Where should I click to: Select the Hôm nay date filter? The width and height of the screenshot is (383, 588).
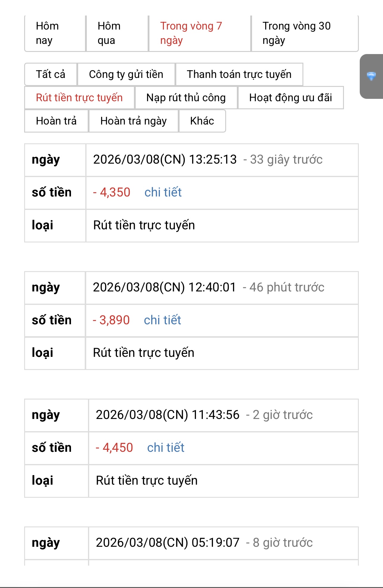pyautogui.click(x=55, y=33)
